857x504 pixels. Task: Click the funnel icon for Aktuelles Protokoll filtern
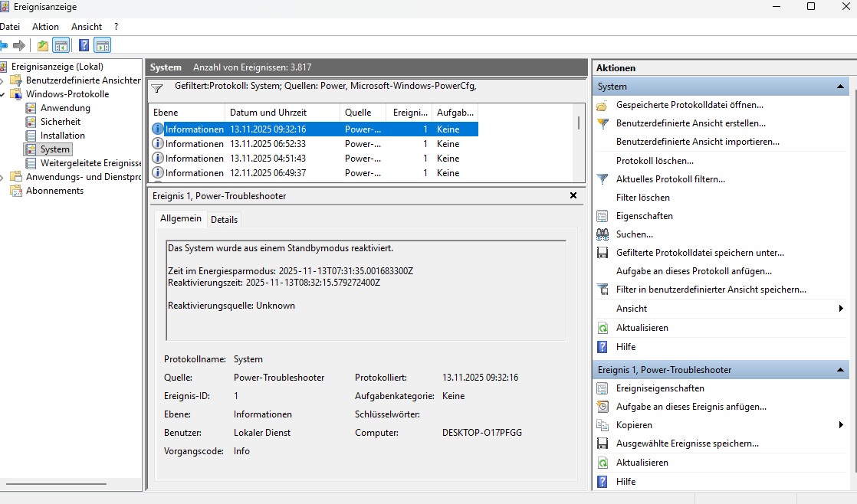(603, 179)
